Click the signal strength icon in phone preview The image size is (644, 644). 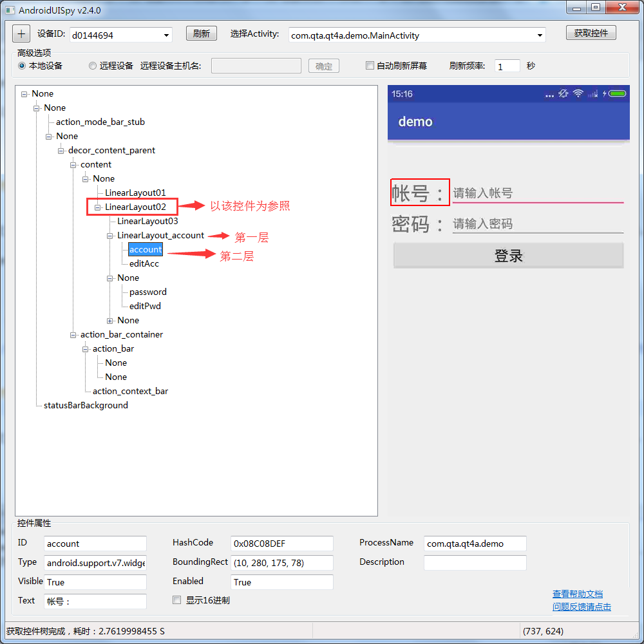[592, 94]
